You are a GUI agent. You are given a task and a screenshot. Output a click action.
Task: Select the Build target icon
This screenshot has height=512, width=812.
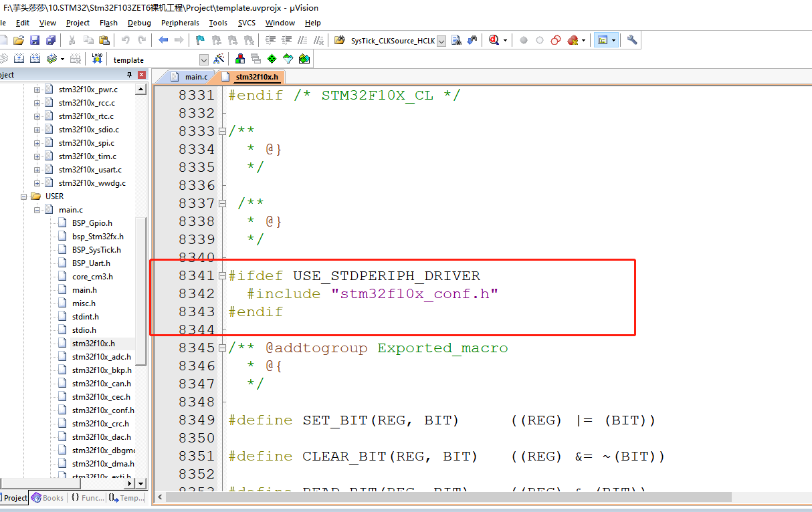[x=19, y=59]
